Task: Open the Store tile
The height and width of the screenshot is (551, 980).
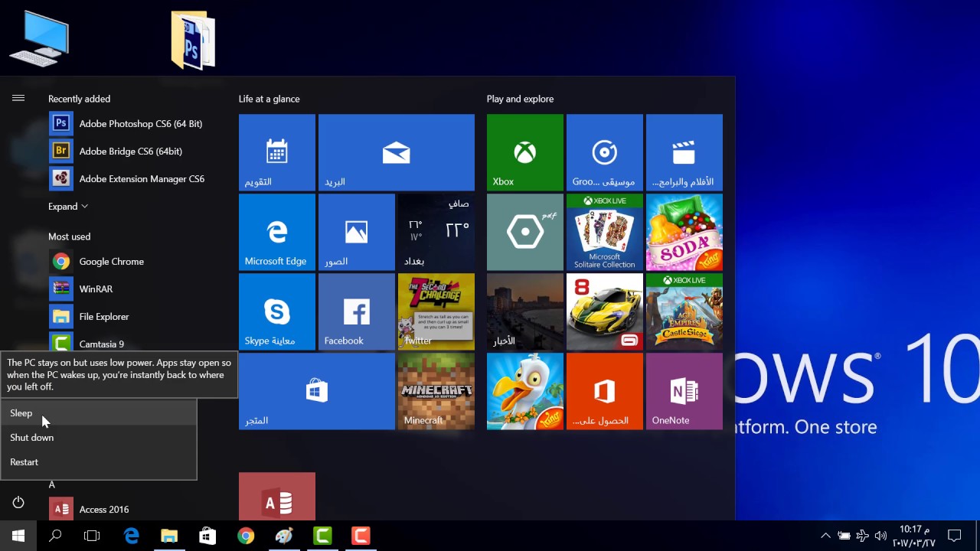Action: (317, 391)
